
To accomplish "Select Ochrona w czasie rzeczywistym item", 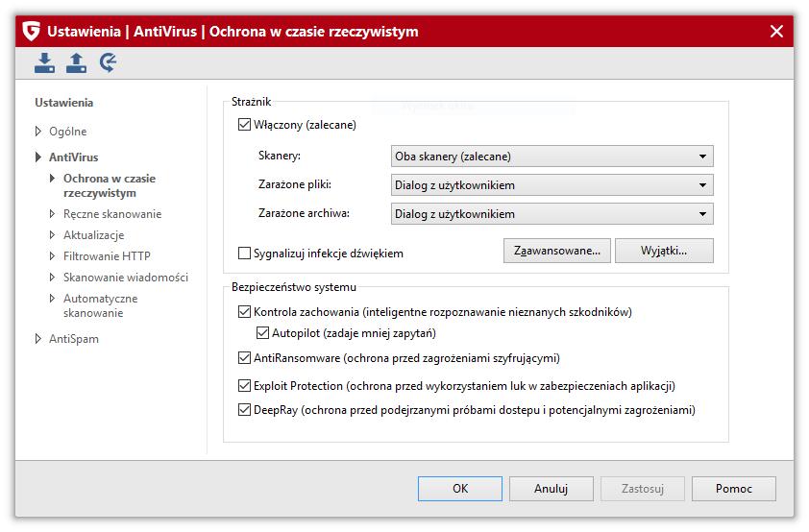I will tap(110, 185).
